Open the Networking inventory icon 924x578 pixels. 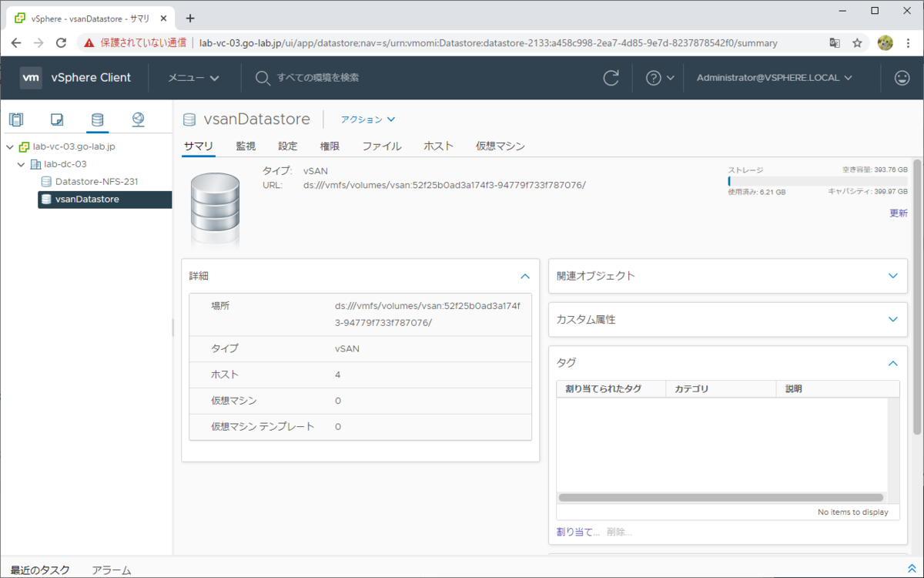(x=138, y=119)
